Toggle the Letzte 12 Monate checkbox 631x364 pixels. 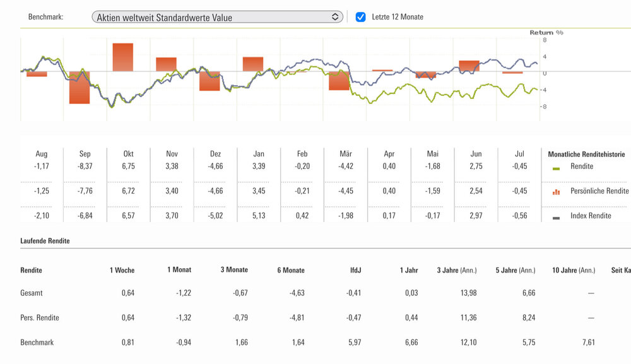(x=360, y=17)
